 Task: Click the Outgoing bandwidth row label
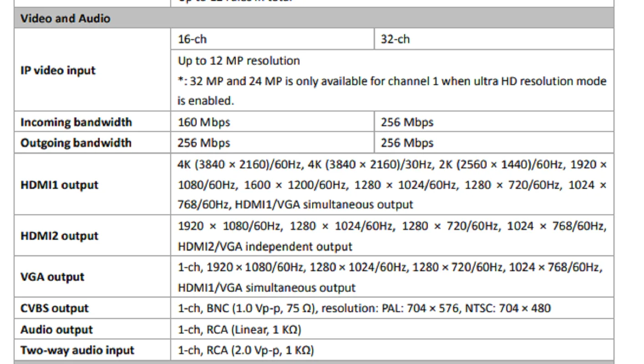pos(76,143)
